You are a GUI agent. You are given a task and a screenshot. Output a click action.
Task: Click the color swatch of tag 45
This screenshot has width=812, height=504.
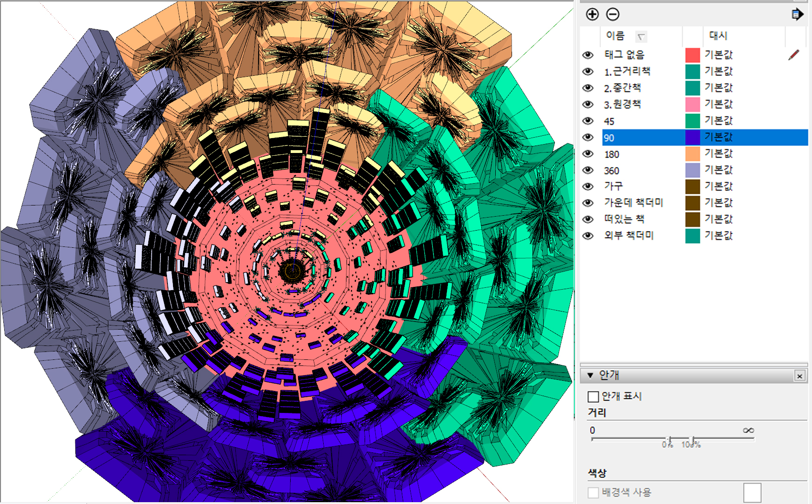click(x=692, y=121)
